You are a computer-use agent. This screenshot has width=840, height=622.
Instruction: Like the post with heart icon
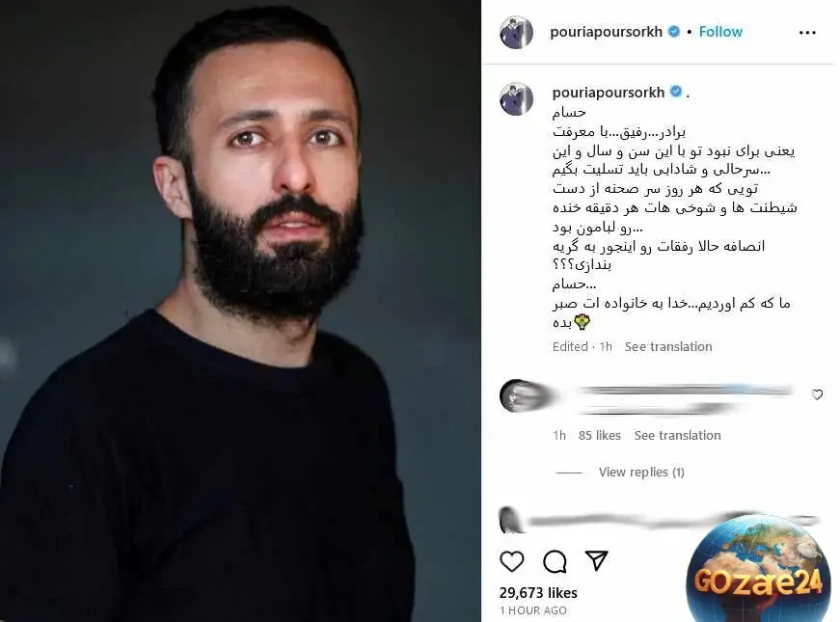tap(511, 561)
